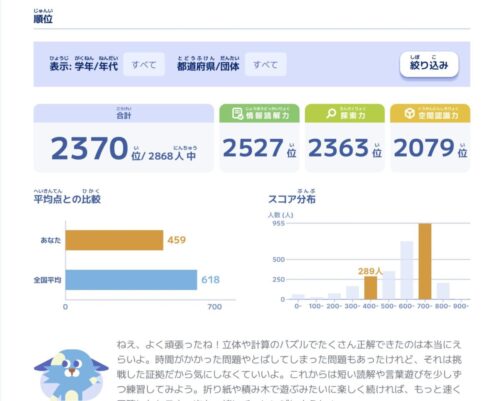
Task: Click the orange あなた score bar
Action: click(x=114, y=240)
